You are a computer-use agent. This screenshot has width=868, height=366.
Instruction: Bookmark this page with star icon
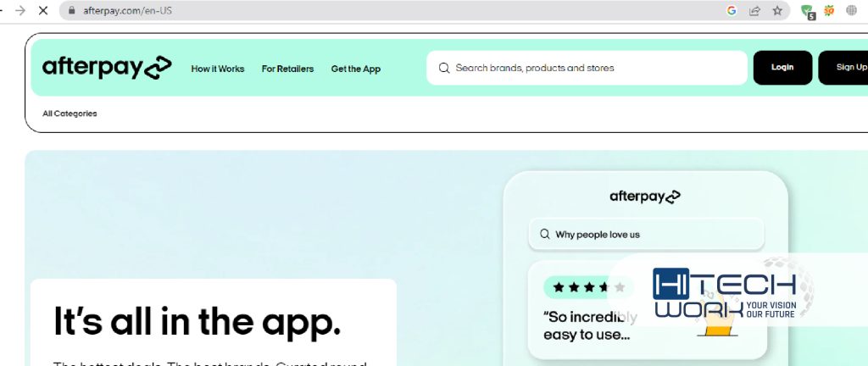[x=777, y=10]
